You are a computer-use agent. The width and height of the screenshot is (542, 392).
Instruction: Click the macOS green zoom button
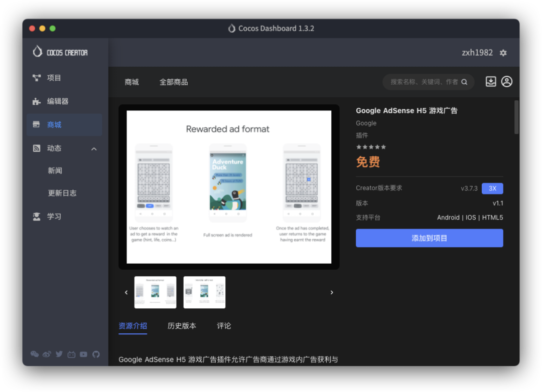click(53, 28)
